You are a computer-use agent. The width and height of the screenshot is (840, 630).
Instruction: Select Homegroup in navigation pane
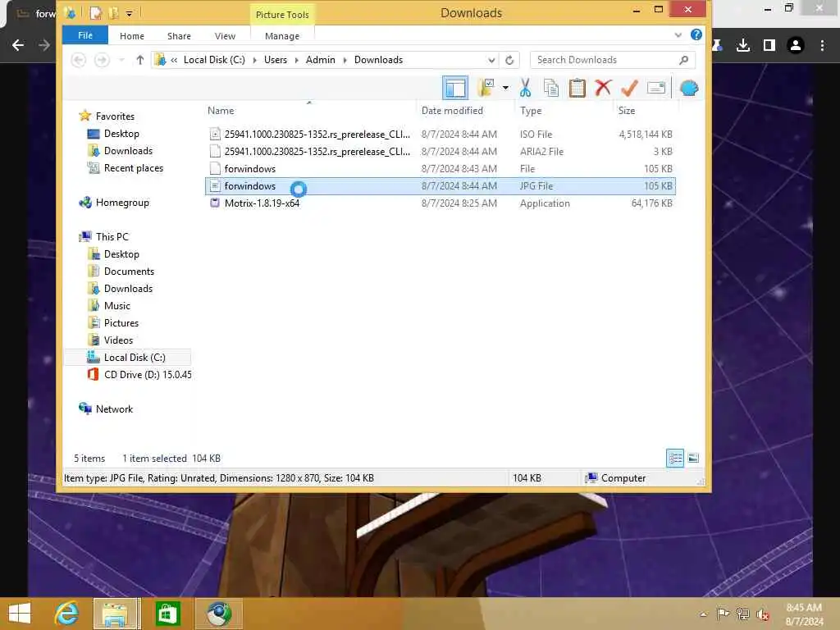[122, 203]
